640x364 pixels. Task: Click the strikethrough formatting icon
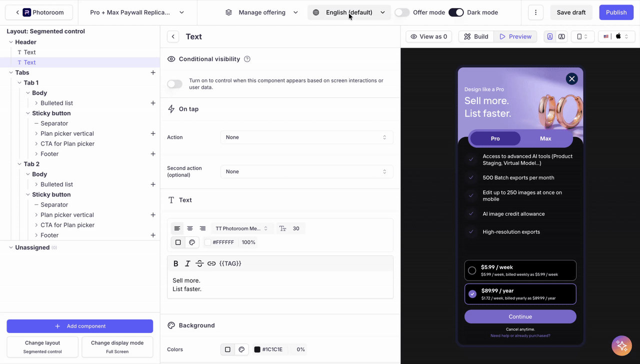[199, 263]
